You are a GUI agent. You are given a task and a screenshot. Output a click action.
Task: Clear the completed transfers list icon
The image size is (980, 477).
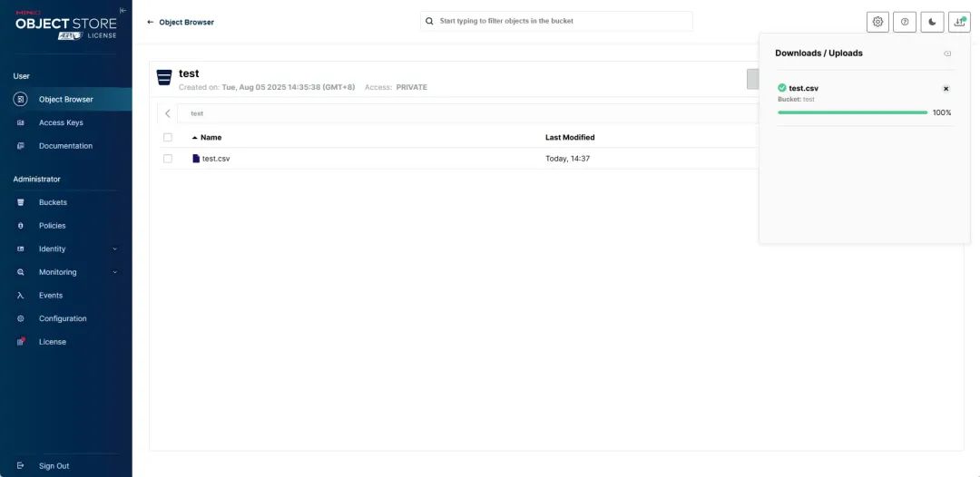click(x=947, y=54)
